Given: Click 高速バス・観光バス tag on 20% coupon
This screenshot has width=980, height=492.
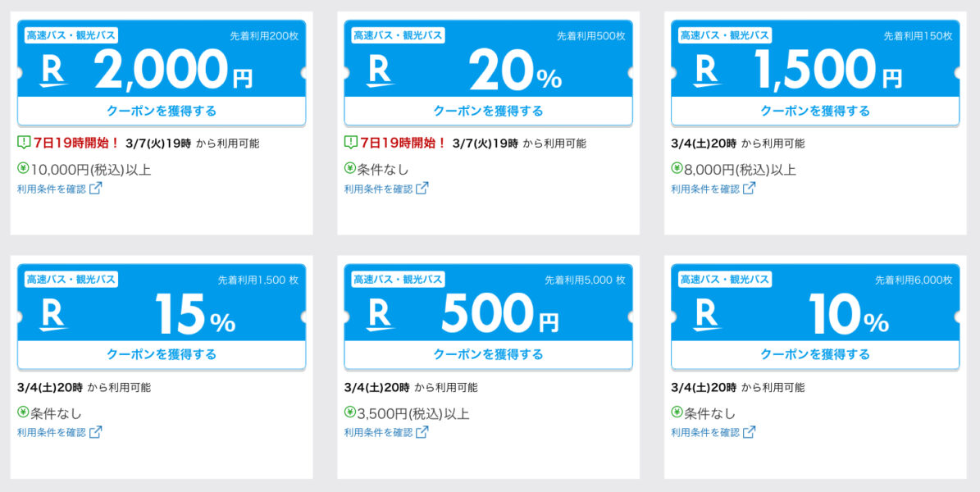Looking at the screenshot, I should point(398,35).
